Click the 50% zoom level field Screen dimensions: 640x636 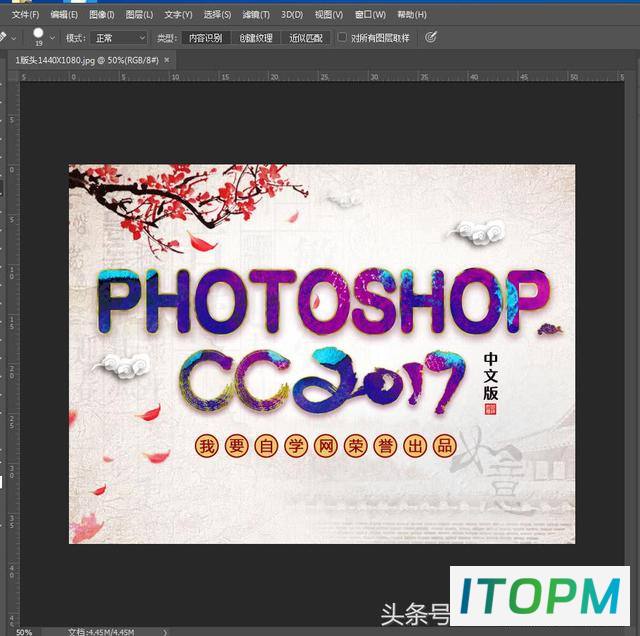pos(24,632)
